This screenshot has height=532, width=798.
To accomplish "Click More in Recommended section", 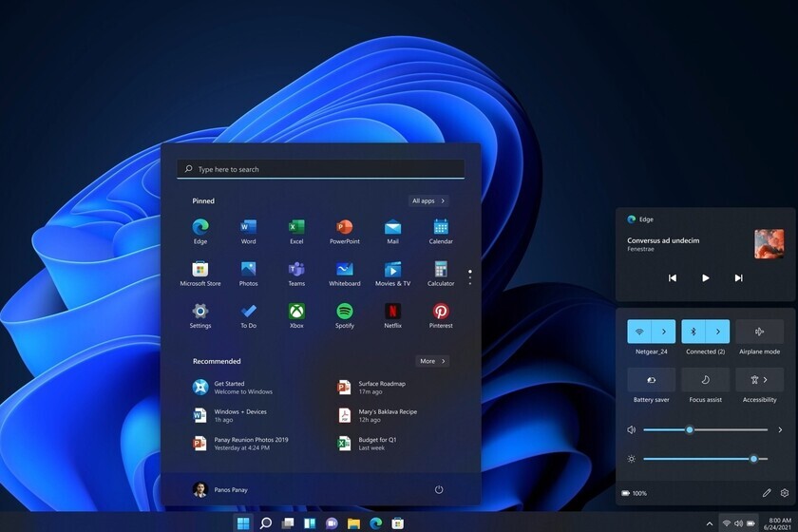I will pos(432,361).
